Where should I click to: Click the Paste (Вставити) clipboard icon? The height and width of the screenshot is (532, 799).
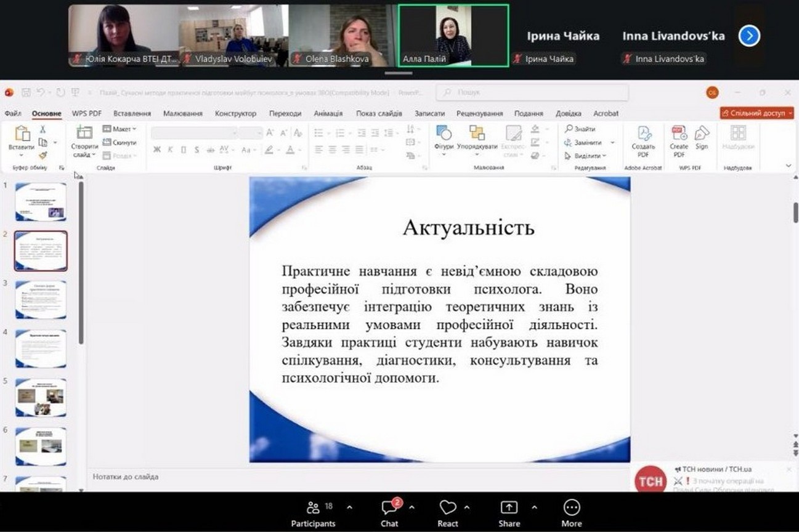(22, 134)
